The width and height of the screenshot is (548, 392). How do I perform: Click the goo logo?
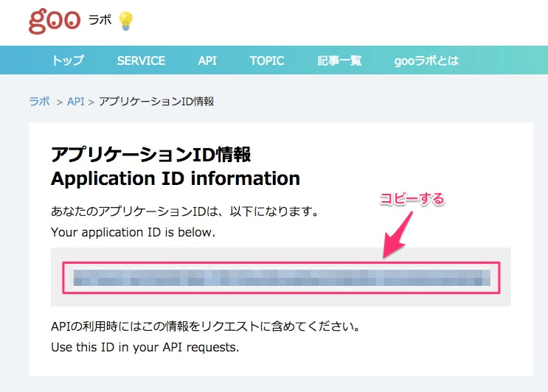pos(55,21)
